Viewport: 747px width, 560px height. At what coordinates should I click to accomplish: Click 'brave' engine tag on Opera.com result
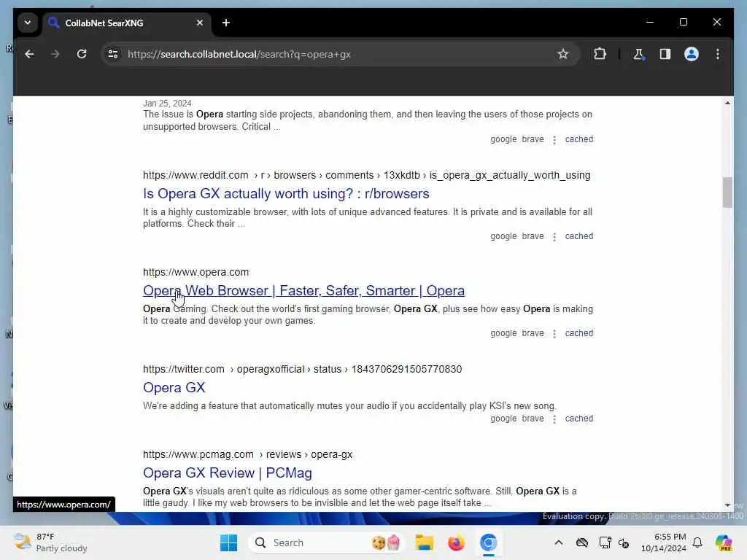533,333
